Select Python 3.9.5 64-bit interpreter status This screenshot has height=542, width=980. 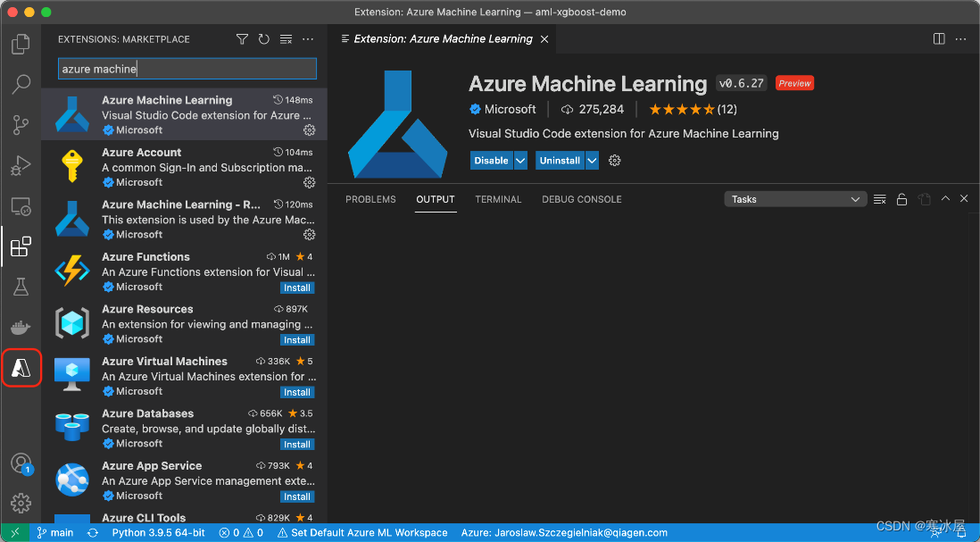tap(158, 532)
